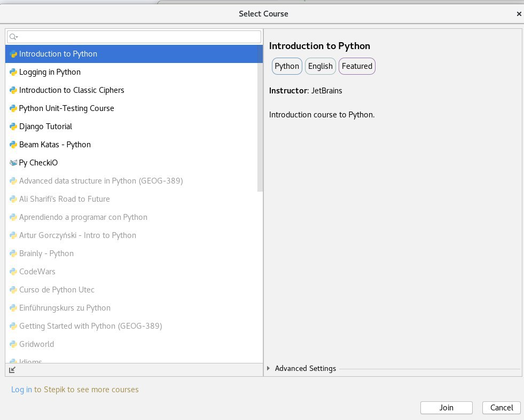Click the Python icon beside Beam Katas
Screen dimensions: 524x420
pyautogui.click(x=13, y=145)
